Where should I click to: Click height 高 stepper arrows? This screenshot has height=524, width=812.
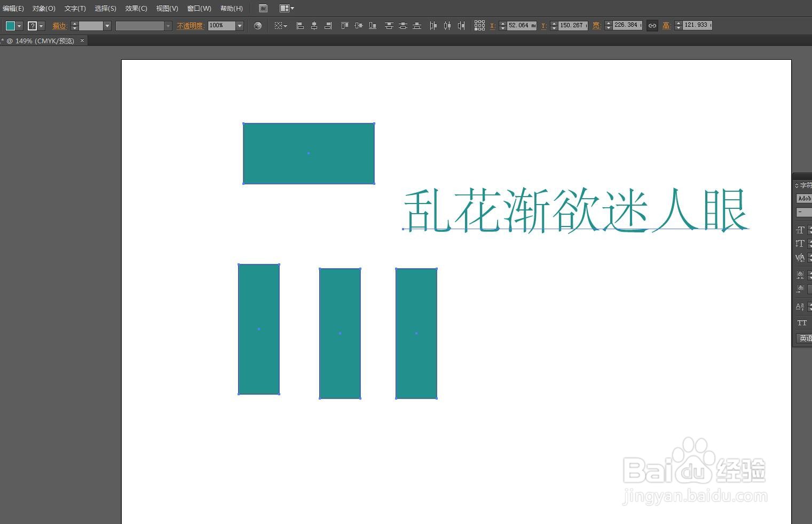(x=678, y=25)
